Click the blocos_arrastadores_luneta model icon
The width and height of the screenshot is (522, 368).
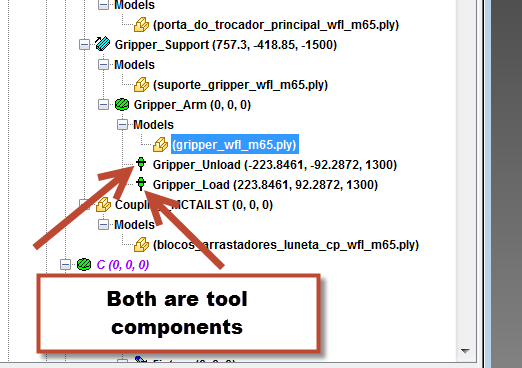[x=141, y=245]
